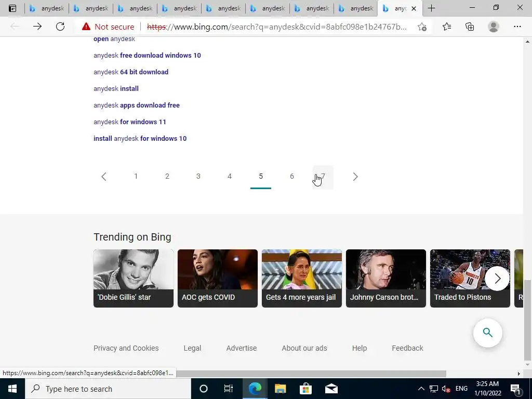Click the address bar URL field
532x399 pixels.
276,26
